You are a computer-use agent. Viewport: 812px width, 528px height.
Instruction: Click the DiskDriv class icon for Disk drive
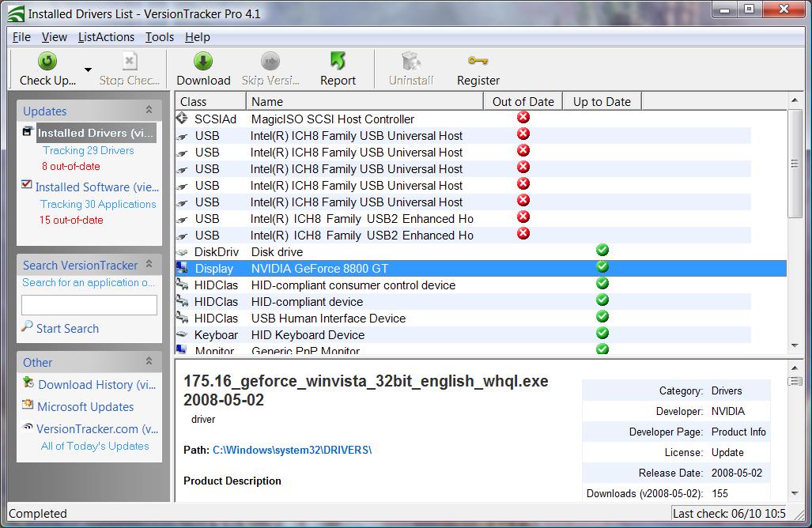pyautogui.click(x=182, y=253)
